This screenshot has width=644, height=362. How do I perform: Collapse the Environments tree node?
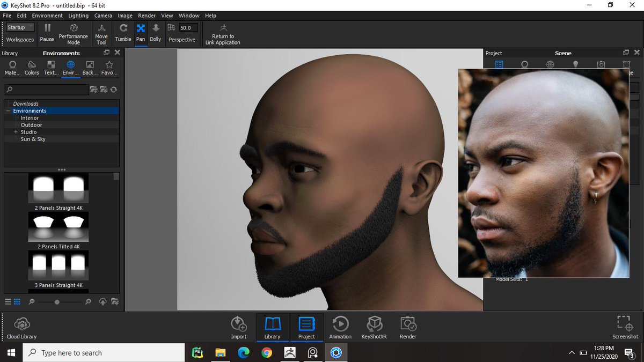coord(9,111)
